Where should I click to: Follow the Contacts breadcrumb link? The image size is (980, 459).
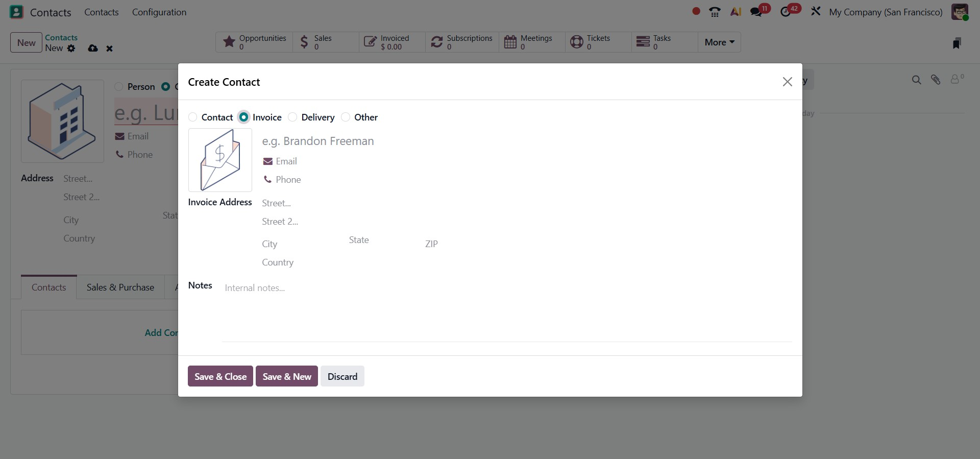tap(61, 37)
